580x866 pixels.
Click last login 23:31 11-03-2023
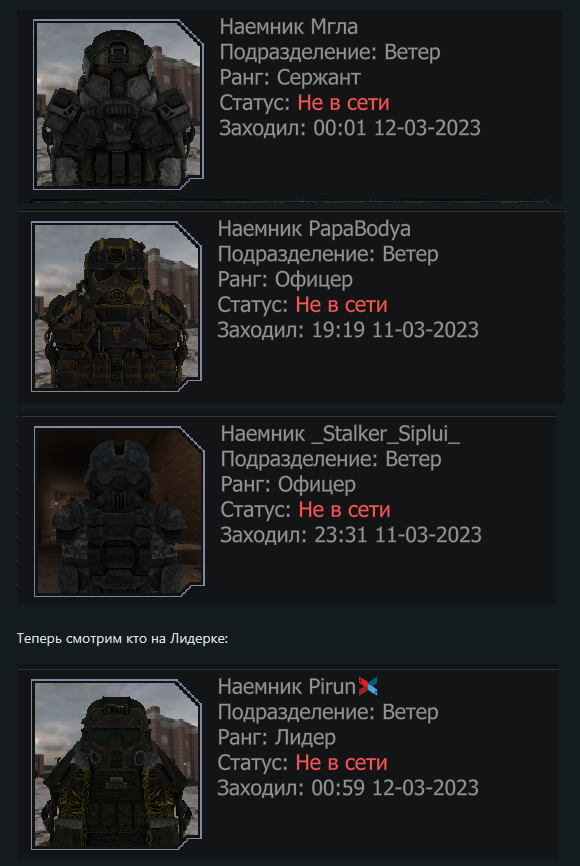398,535
